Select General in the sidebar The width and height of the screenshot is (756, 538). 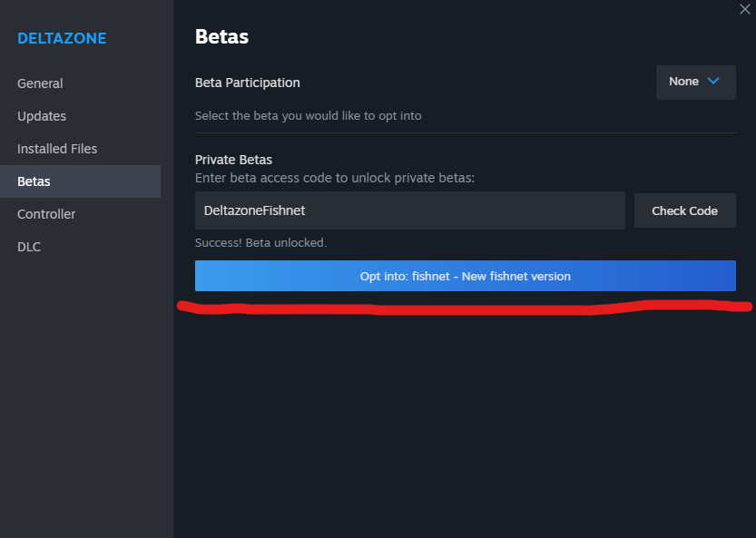(40, 83)
